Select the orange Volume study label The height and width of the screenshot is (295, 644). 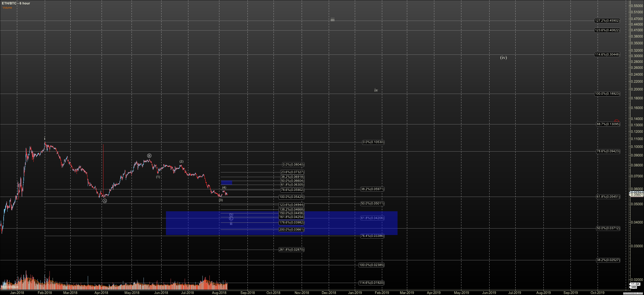pos(7,8)
